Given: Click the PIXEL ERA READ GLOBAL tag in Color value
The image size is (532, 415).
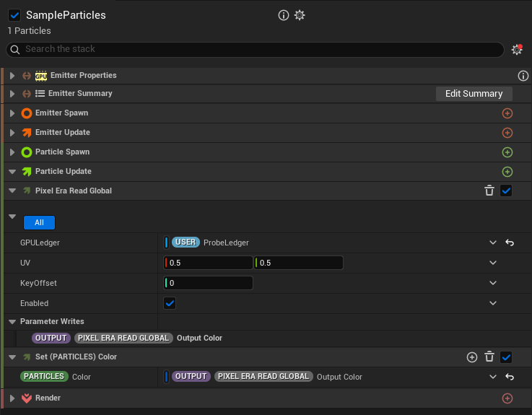Looking at the screenshot, I should tap(263, 376).
